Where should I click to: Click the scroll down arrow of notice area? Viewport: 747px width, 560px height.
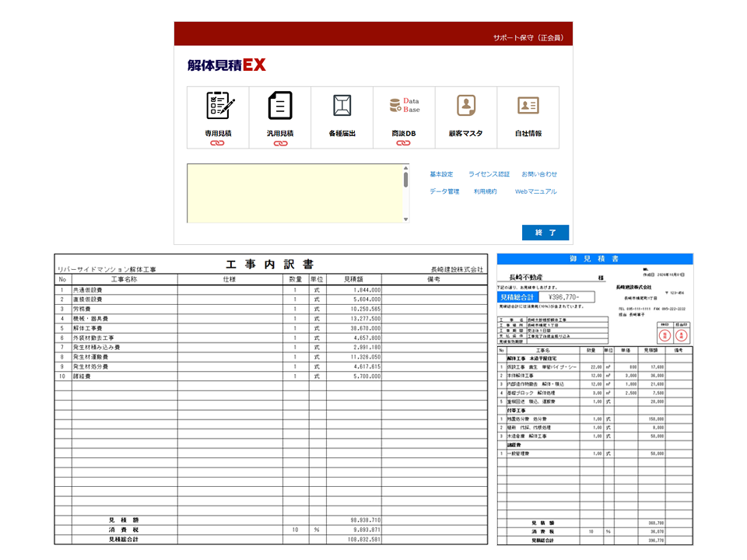(x=406, y=219)
